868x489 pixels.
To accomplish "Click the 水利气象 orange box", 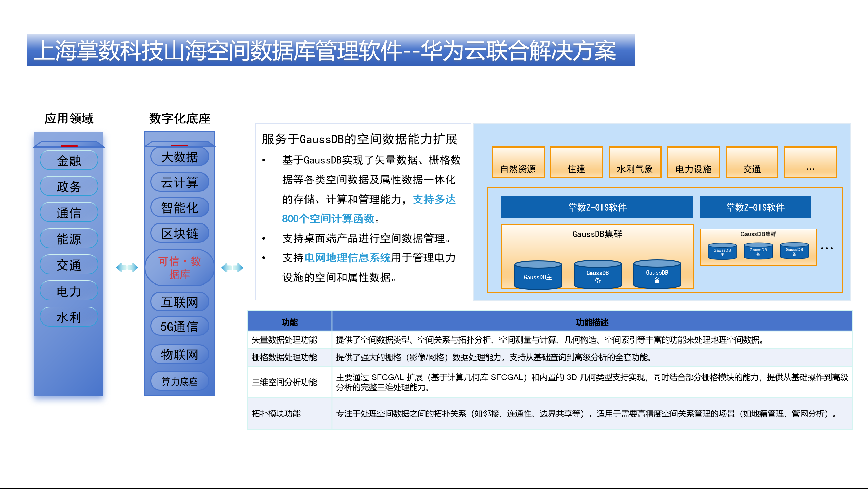I will click(x=634, y=162).
